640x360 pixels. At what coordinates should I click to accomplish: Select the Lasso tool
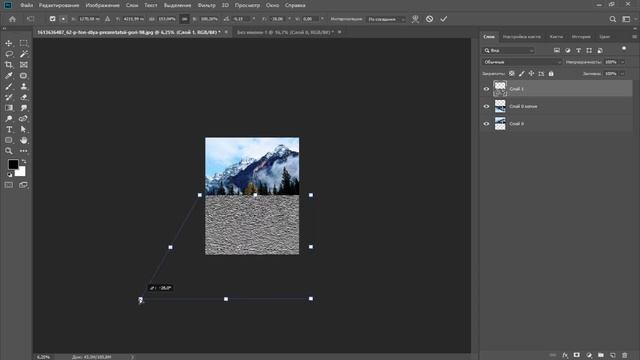click(9, 54)
